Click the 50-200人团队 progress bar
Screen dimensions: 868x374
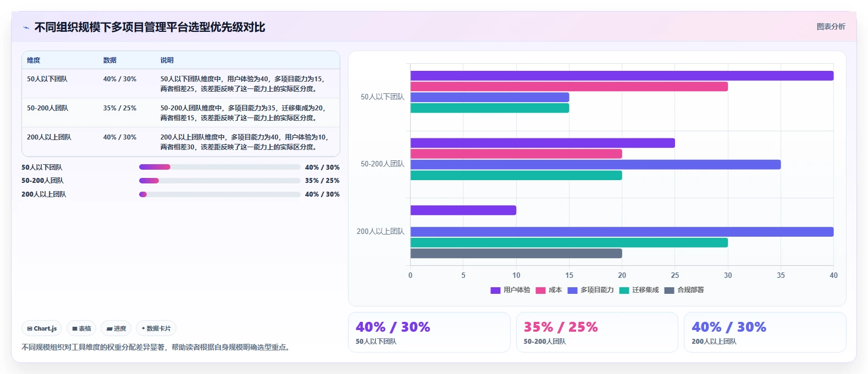[220, 181]
